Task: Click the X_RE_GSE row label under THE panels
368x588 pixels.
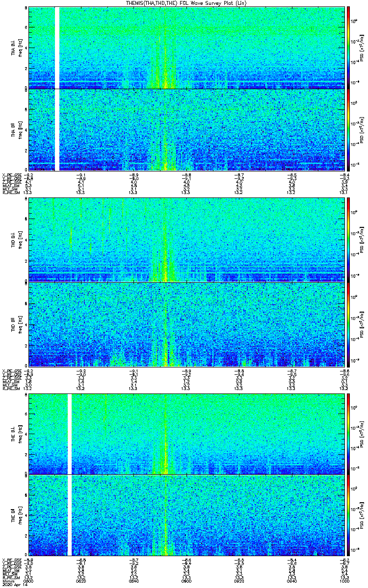Action: pos(11,560)
